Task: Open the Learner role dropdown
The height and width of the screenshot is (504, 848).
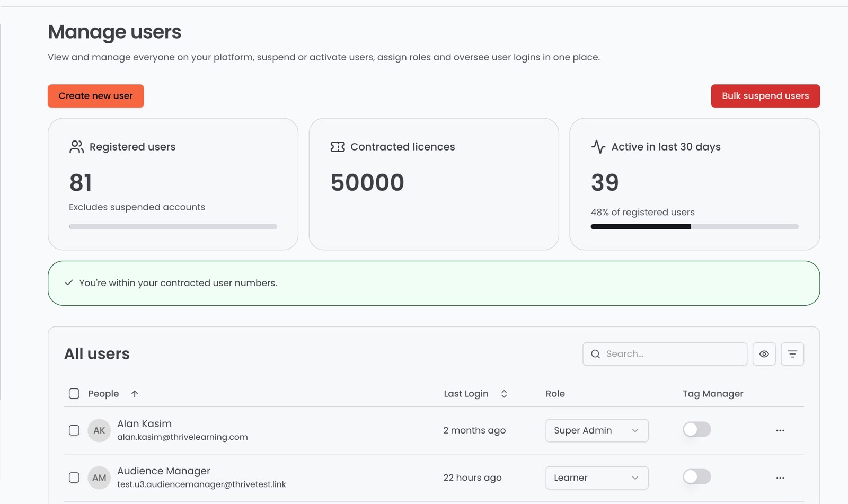Action: [597, 478]
